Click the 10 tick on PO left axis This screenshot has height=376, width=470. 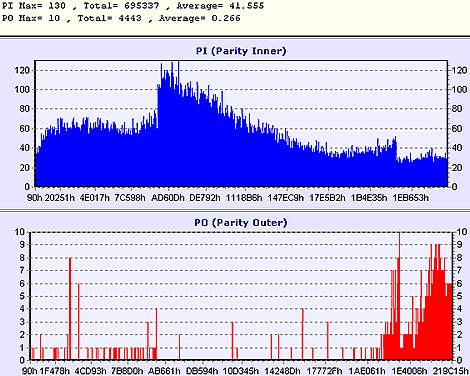tap(20, 232)
